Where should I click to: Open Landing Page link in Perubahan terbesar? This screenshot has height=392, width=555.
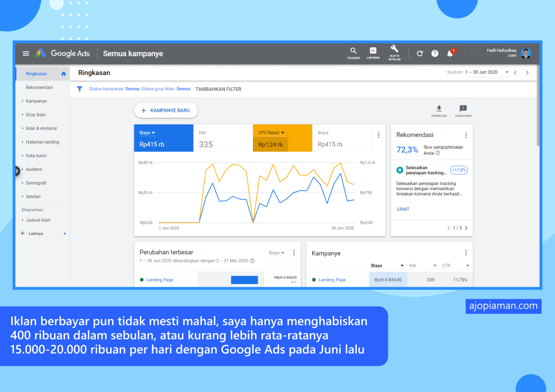coord(160,279)
